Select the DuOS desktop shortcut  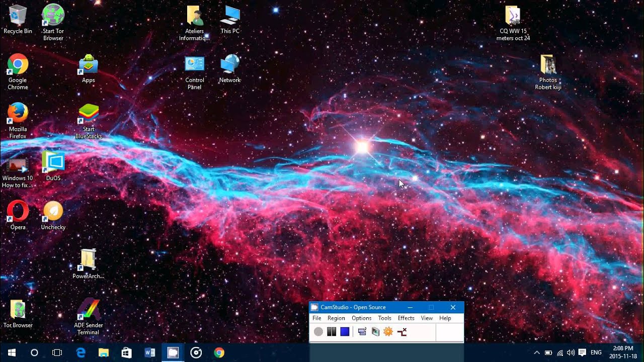53,166
